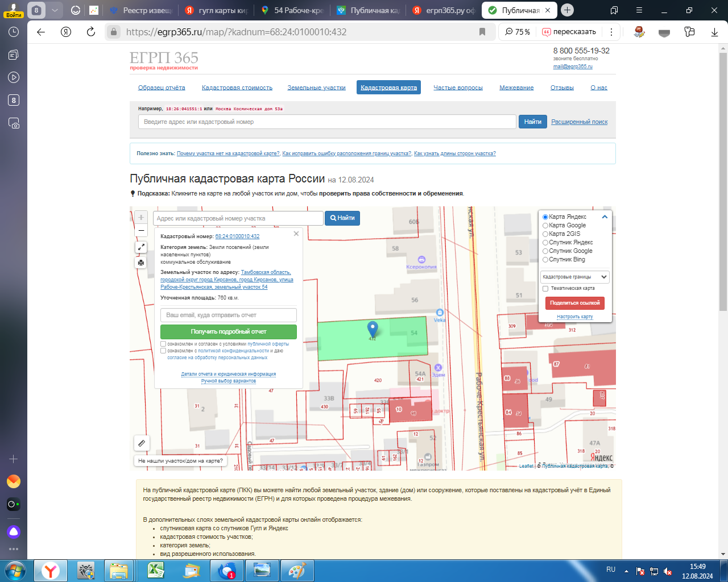The image size is (728, 582).
Task: Enable Тематическая карта checkbox
Action: (x=545, y=288)
